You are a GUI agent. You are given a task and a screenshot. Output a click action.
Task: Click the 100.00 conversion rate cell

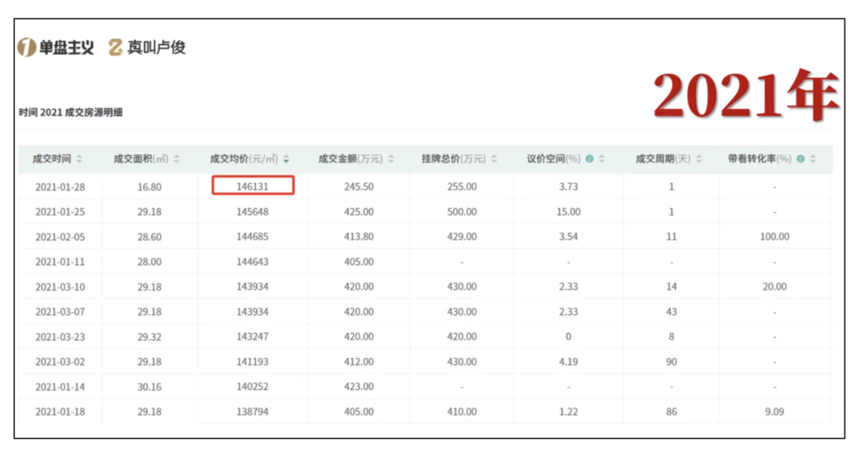pos(774,237)
